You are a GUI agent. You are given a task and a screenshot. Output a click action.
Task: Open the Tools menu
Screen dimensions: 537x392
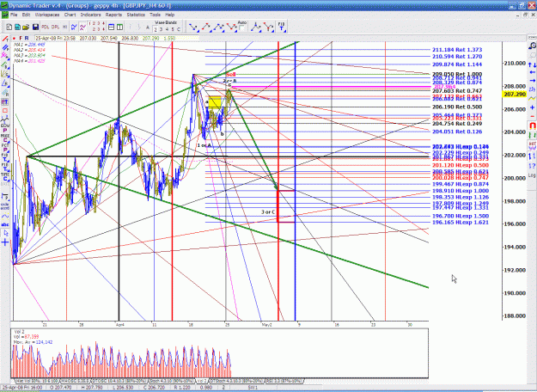coord(155,15)
